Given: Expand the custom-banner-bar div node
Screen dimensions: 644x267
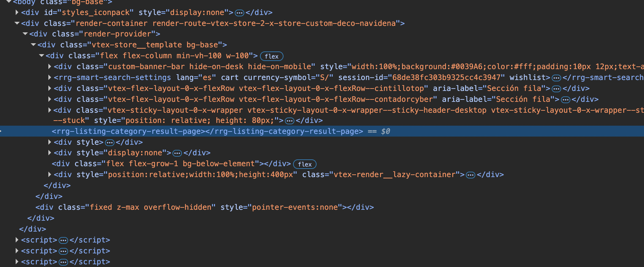Looking at the screenshot, I should click(50, 67).
